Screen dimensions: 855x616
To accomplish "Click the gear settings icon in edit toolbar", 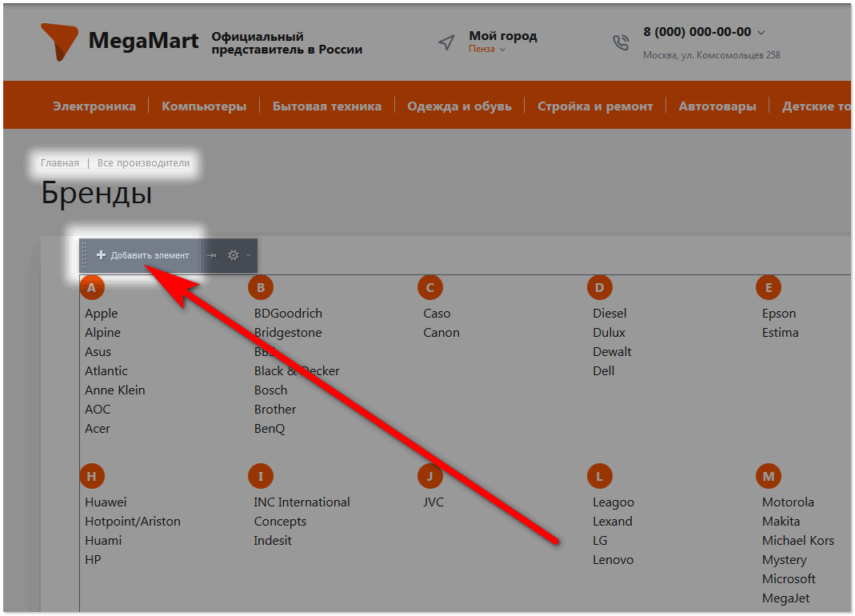I will point(234,255).
